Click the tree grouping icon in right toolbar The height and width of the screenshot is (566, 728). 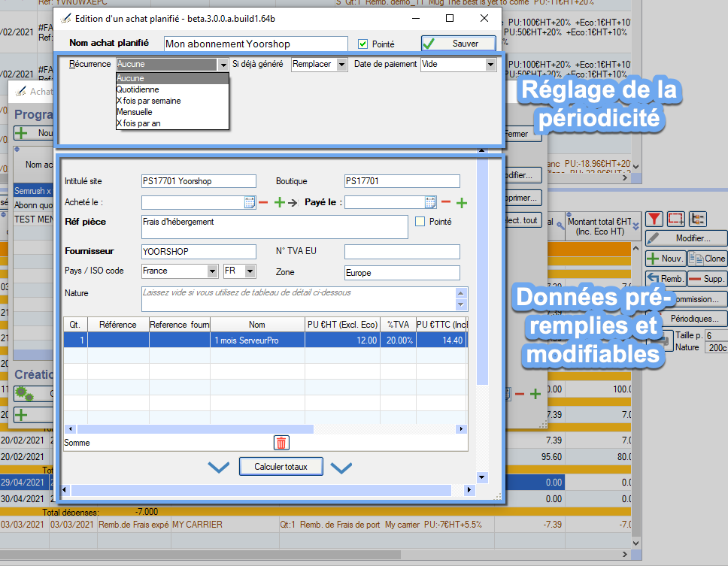coord(698,219)
